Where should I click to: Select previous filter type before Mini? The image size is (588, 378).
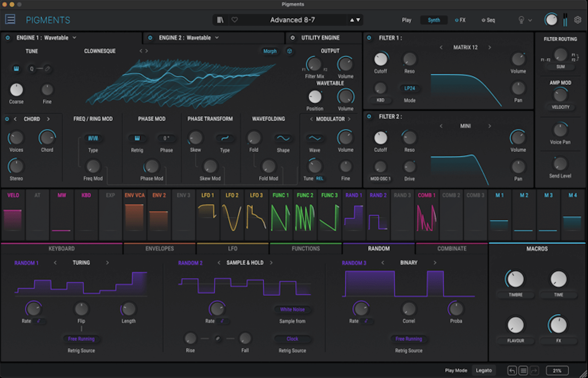point(441,126)
